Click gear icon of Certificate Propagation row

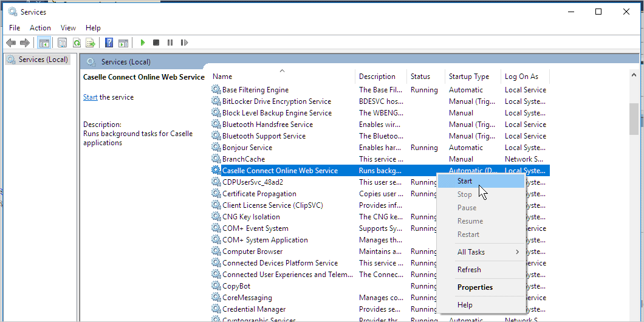(216, 193)
